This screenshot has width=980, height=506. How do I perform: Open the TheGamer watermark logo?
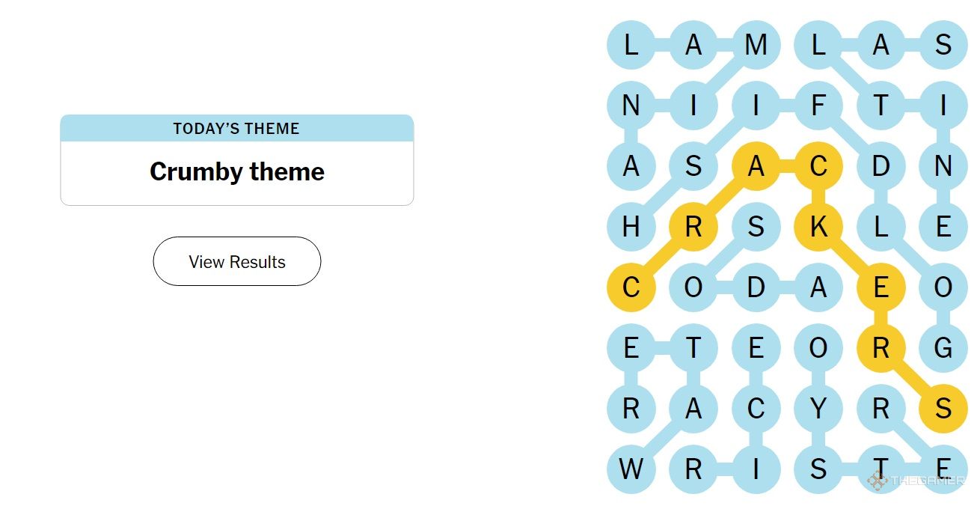pos(915,480)
